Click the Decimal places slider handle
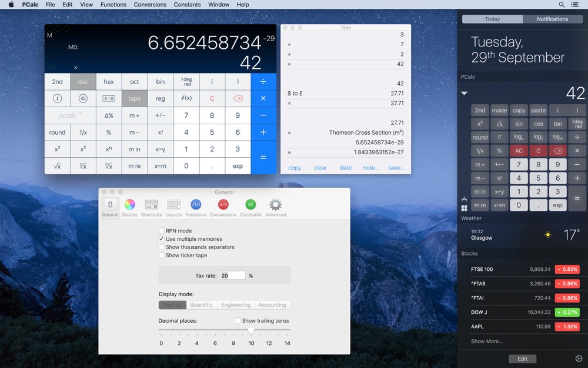This screenshot has height=368, width=588. 251,331
